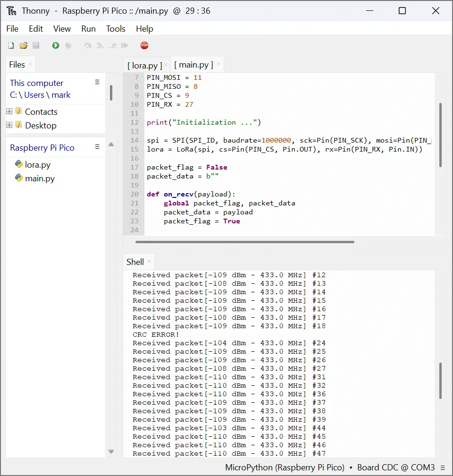
Task: Expand the Desktop folder
Action: 9,125
